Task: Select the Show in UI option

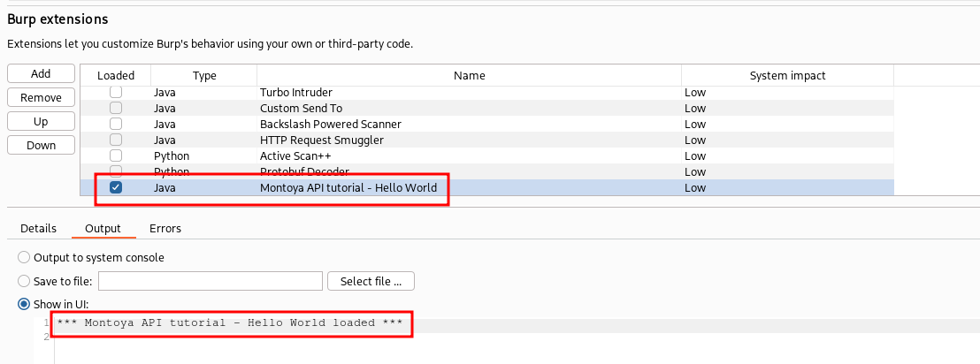Action: tap(24, 305)
